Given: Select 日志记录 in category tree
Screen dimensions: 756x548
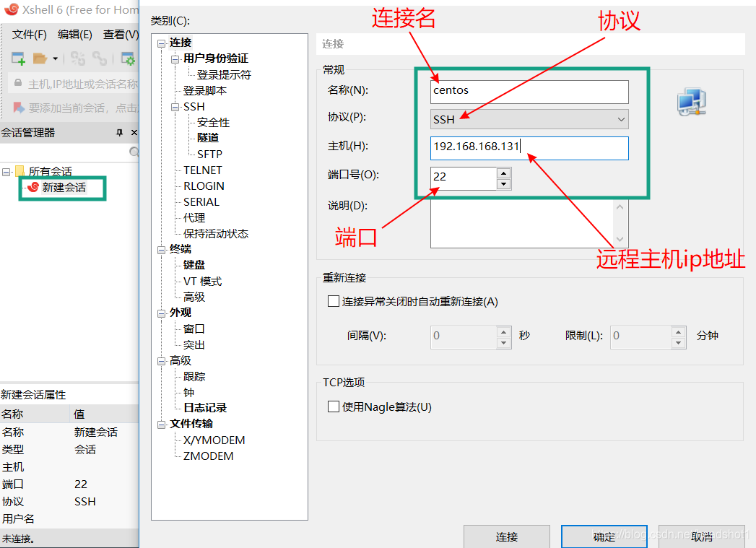Looking at the screenshot, I should [205, 408].
